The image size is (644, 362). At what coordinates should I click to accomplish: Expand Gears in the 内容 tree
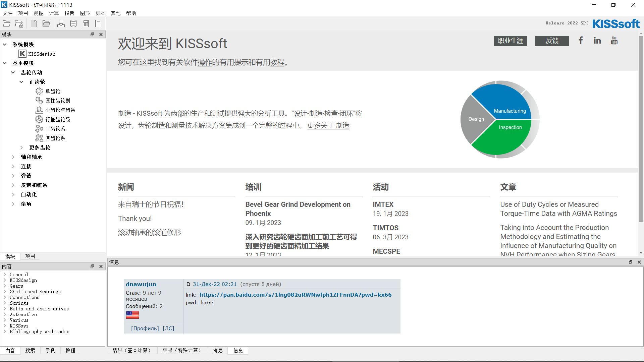[5, 286]
